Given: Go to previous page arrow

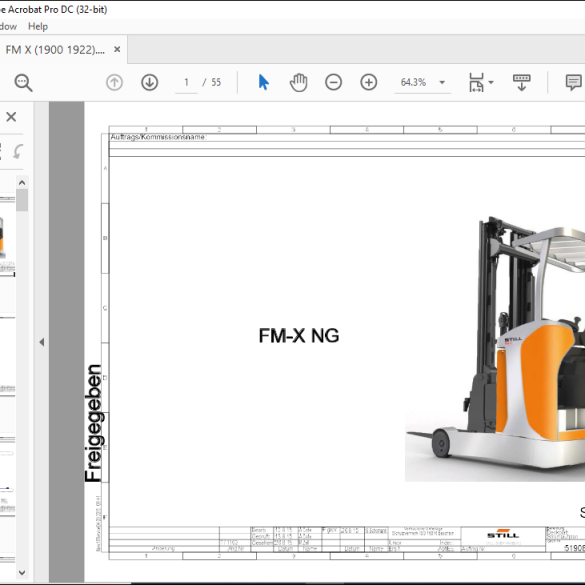Looking at the screenshot, I should [x=115, y=82].
